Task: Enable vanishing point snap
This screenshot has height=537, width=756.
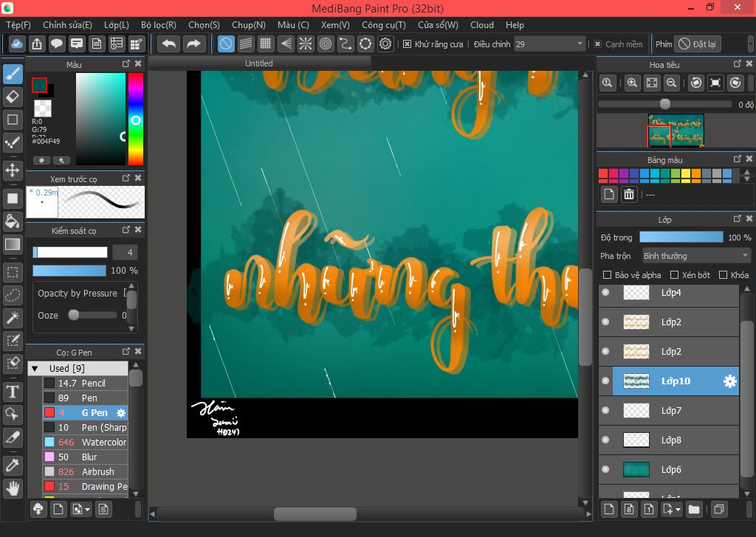Action: click(286, 44)
